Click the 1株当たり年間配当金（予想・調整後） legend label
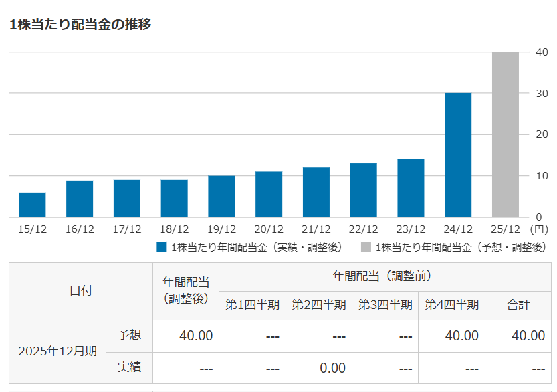This screenshot has height=392, width=557. click(x=461, y=248)
